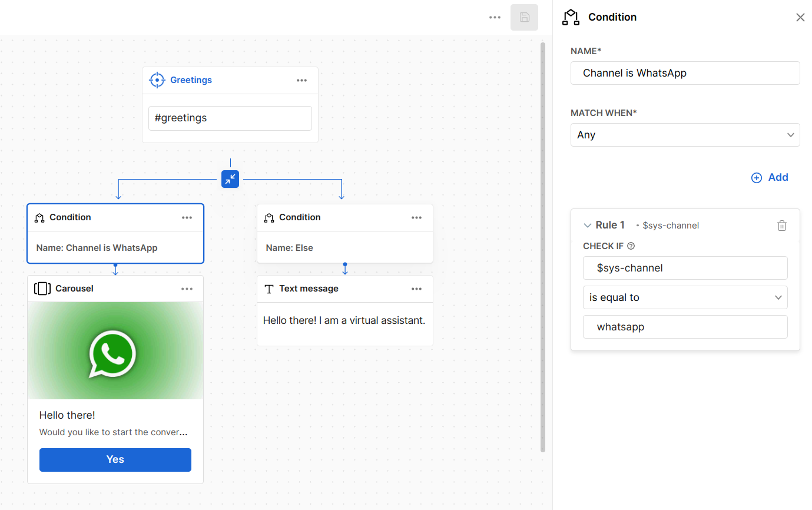The image size is (812, 510).
Task: Open the Else condition options menu
Action: pyautogui.click(x=416, y=218)
